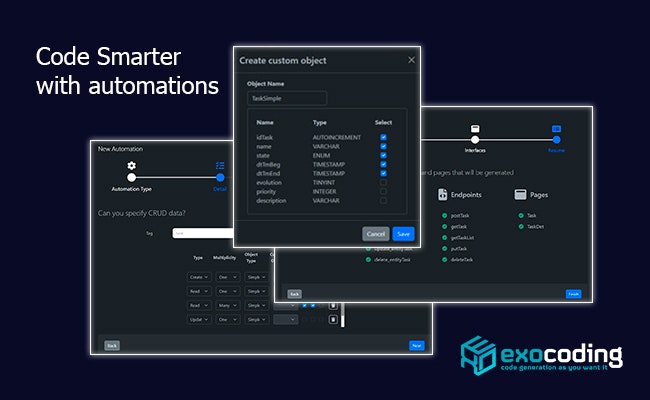Click green check icon beside delete_entityTask

coord(368,259)
